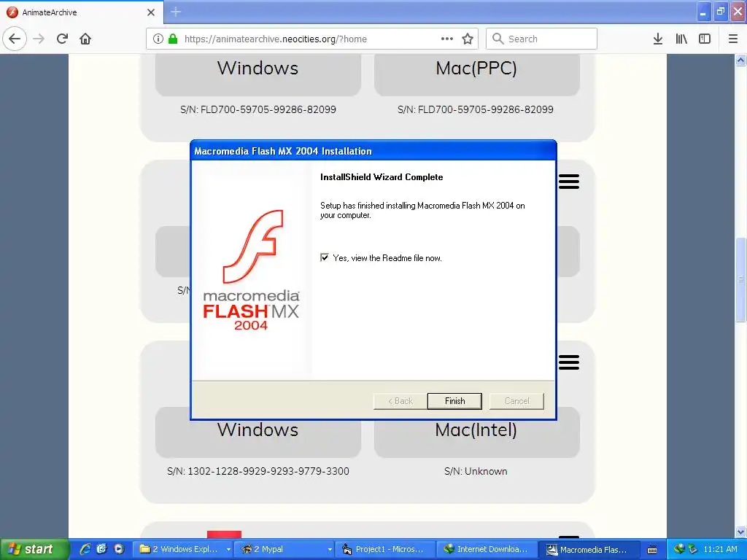Click 'S/N: Unknown' under Mac(Intel)
This screenshot has height=560, width=747.
476,471
